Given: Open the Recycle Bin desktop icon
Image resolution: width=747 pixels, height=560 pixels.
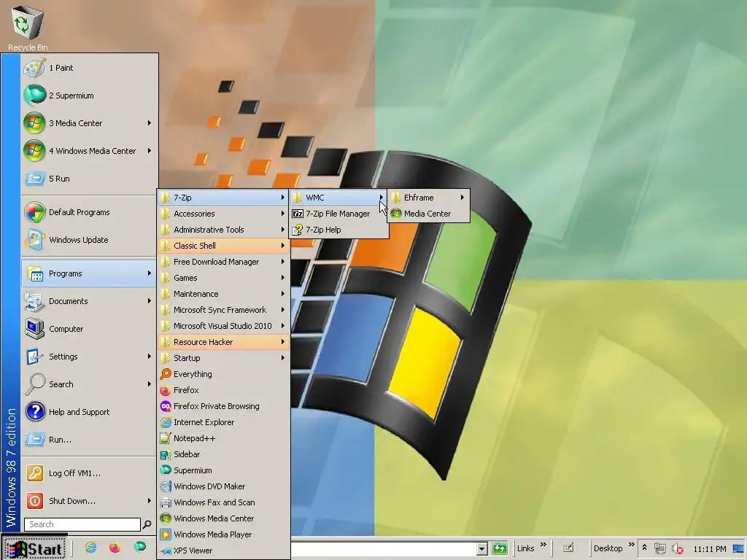Looking at the screenshot, I should point(27,27).
